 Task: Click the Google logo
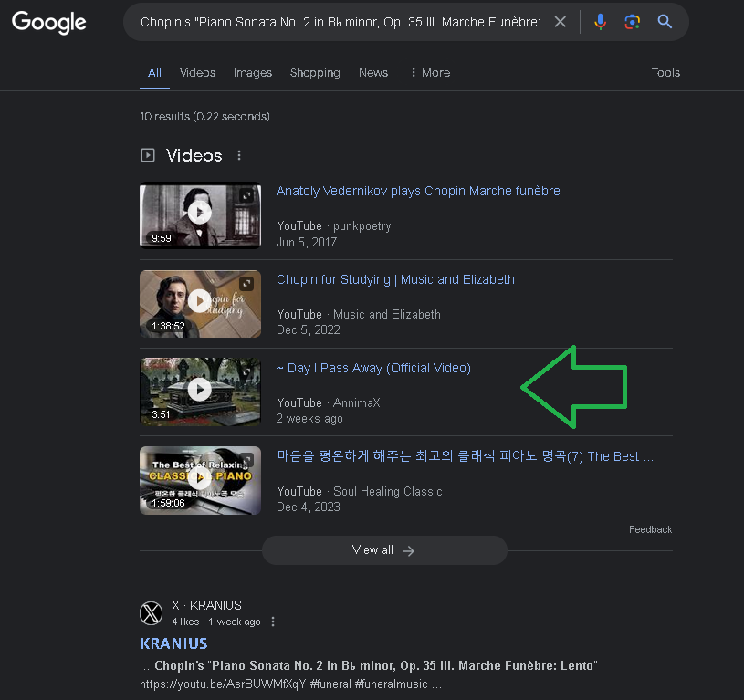click(x=49, y=22)
